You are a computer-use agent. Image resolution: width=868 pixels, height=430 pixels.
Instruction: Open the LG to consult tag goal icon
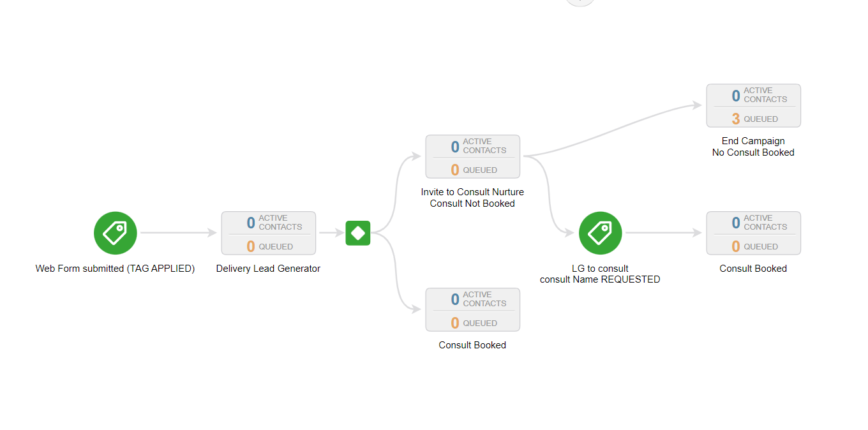point(600,233)
